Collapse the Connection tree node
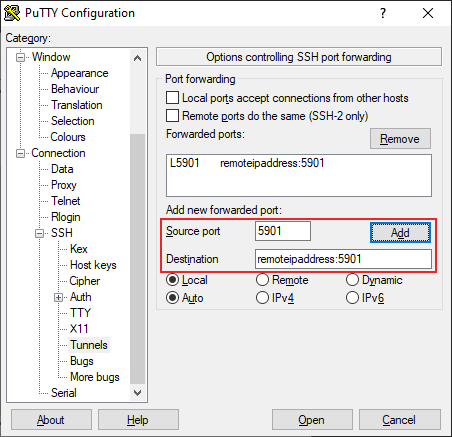This screenshot has height=437, width=452. point(20,153)
